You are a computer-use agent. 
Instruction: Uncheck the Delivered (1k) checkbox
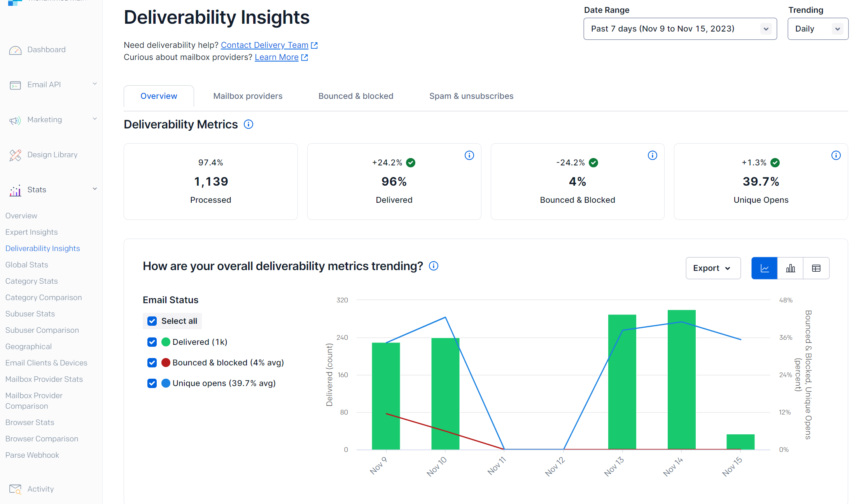click(152, 342)
